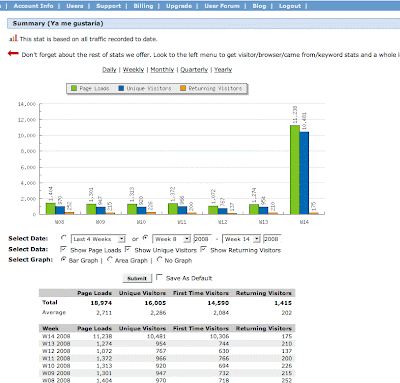Open the Last 4 Weeks dropdown

[x=98, y=239]
